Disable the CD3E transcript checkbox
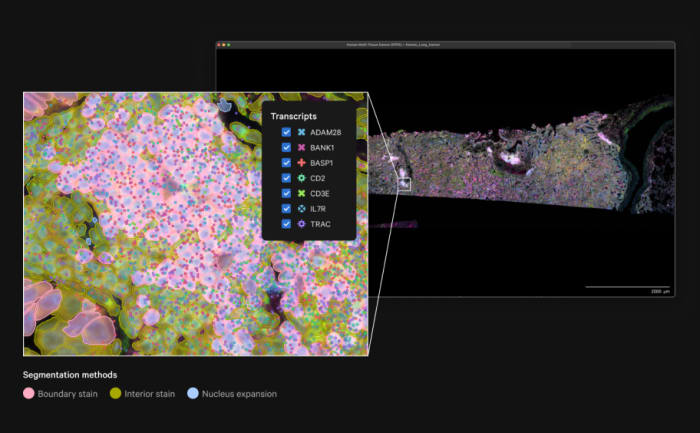This screenshot has height=433, width=700. point(287,193)
